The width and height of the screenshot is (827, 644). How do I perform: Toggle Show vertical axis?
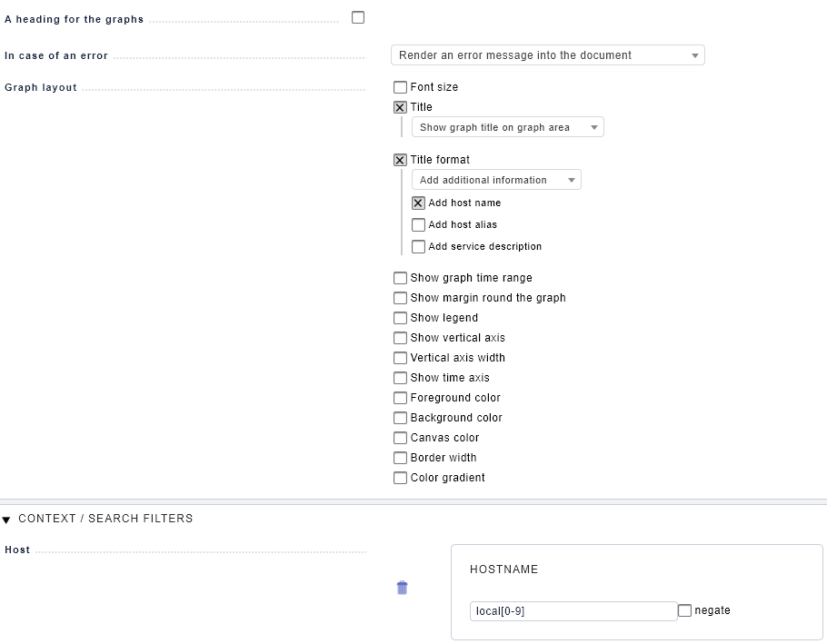pos(400,338)
